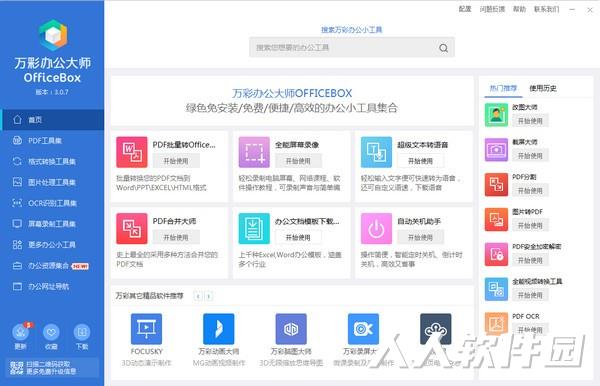Click 开始使用 under 全能视频转换工具

click(530, 295)
